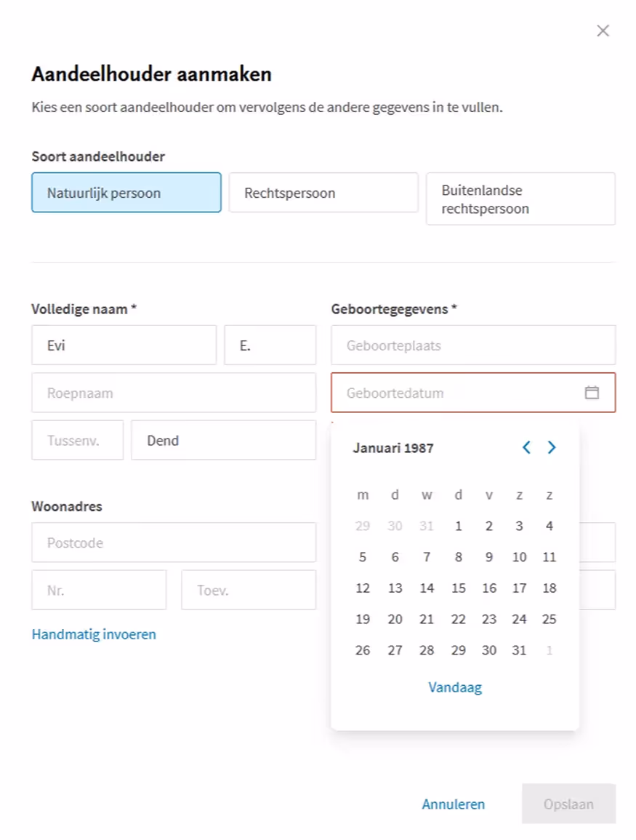
Task: Click the first name field containing Evi
Action: tap(124, 345)
